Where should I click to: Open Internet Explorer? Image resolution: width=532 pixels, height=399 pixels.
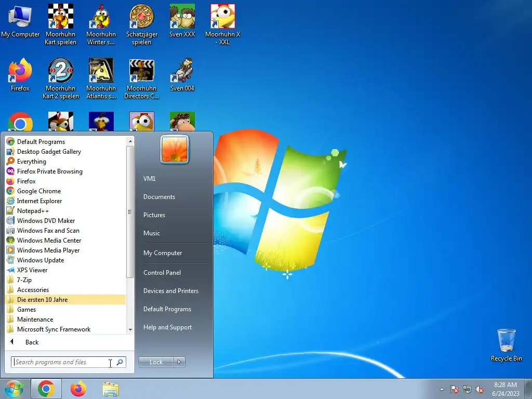[65, 201]
